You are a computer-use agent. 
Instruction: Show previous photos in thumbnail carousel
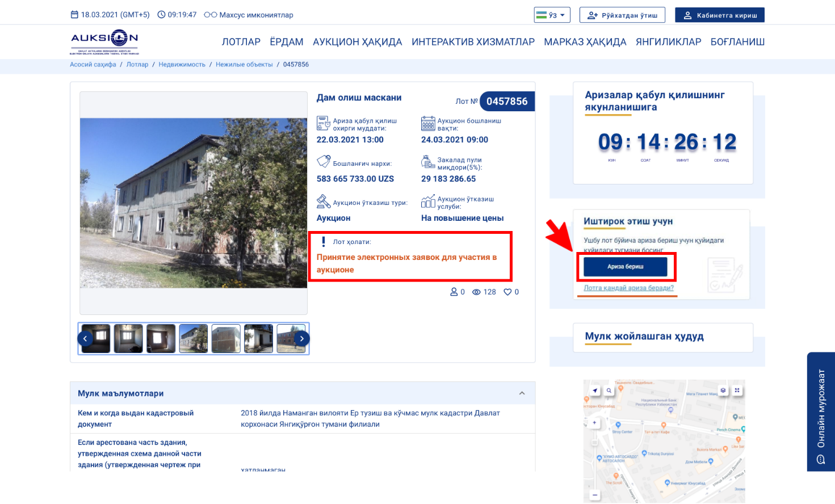[85, 339]
